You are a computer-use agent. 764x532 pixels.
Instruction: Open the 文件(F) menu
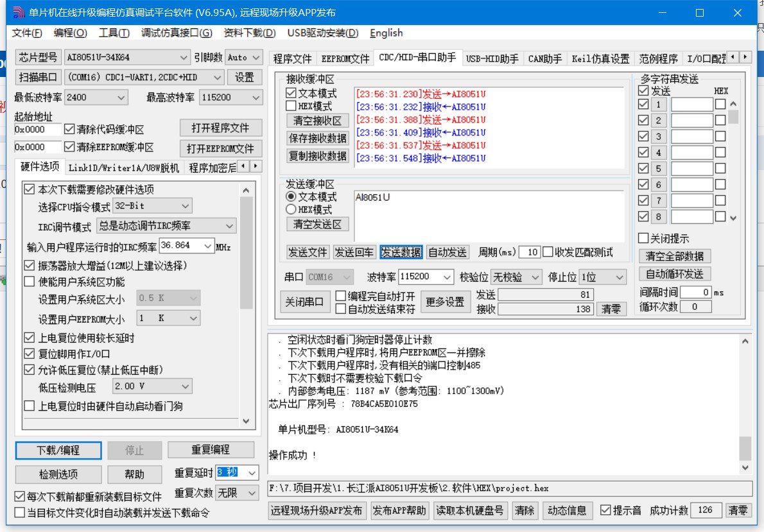pos(27,33)
